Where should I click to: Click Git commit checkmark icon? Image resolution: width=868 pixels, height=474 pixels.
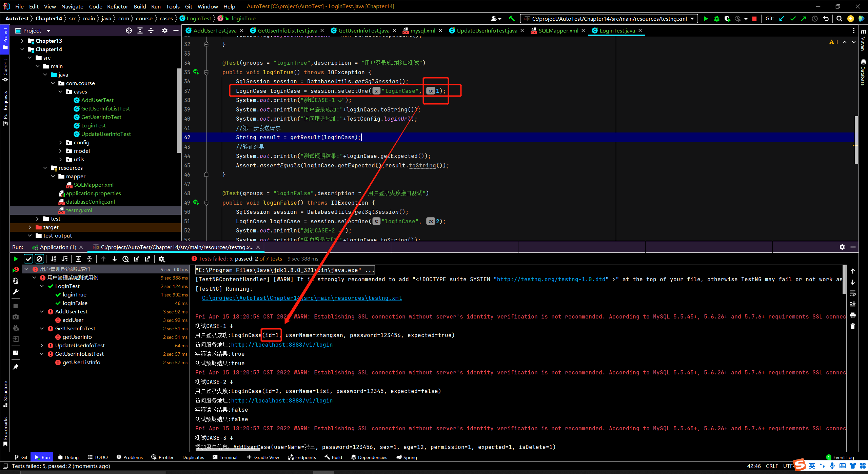click(x=793, y=19)
